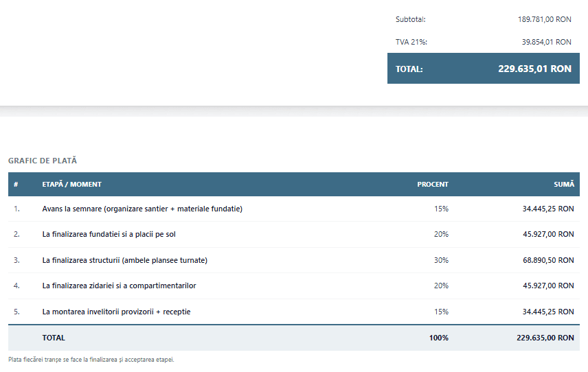Image resolution: width=588 pixels, height=372 pixels.
Task: Click the PROCENT column header
Action: (433, 185)
